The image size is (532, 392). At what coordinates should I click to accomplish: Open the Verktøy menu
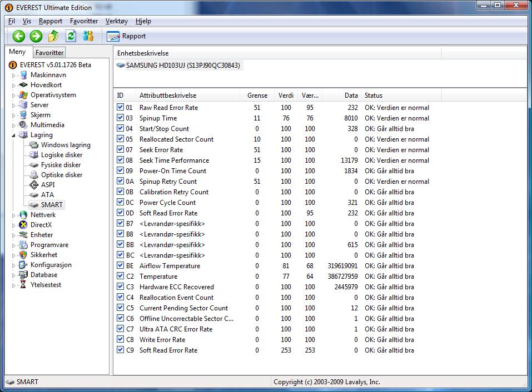[117, 21]
